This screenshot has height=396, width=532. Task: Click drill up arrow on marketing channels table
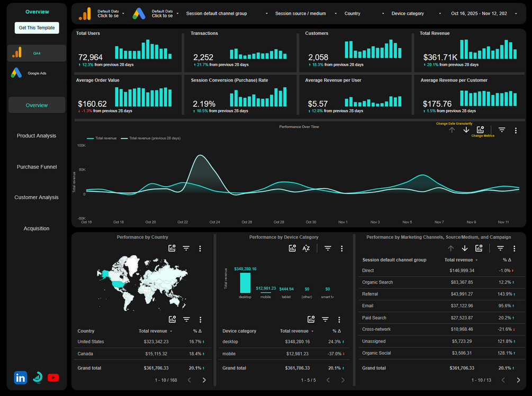click(450, 248)
